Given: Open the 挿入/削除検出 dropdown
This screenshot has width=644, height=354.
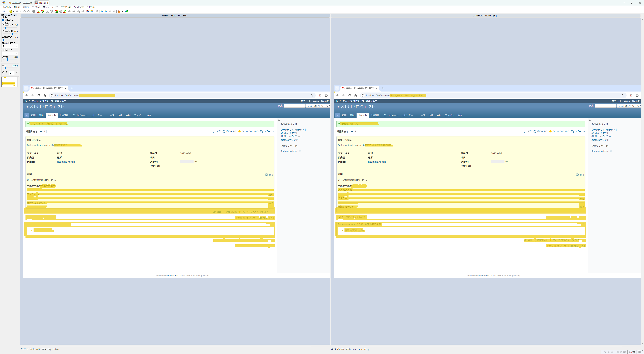Looking at the screenshot, I should [x=10, y=46].
